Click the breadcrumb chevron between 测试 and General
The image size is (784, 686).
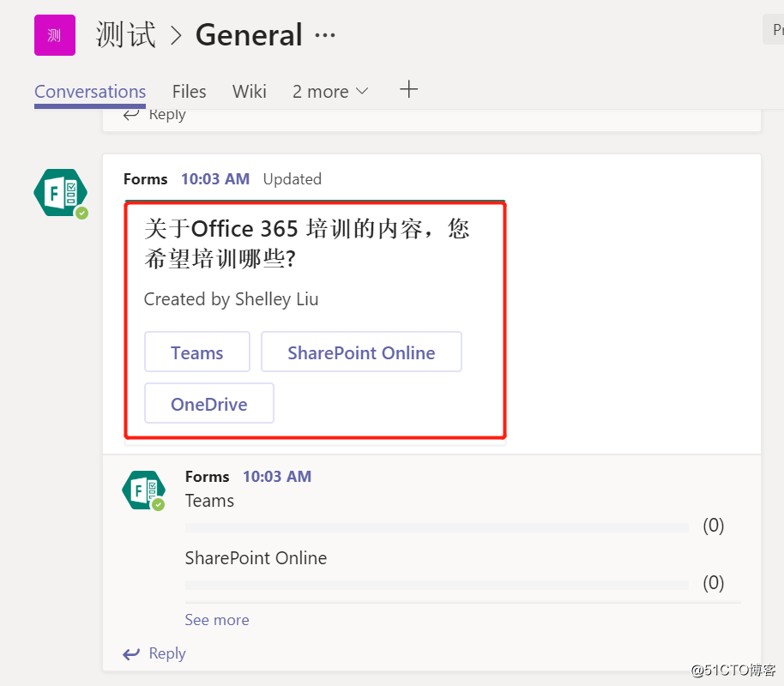pyautogui.click(x=176, y=36)
